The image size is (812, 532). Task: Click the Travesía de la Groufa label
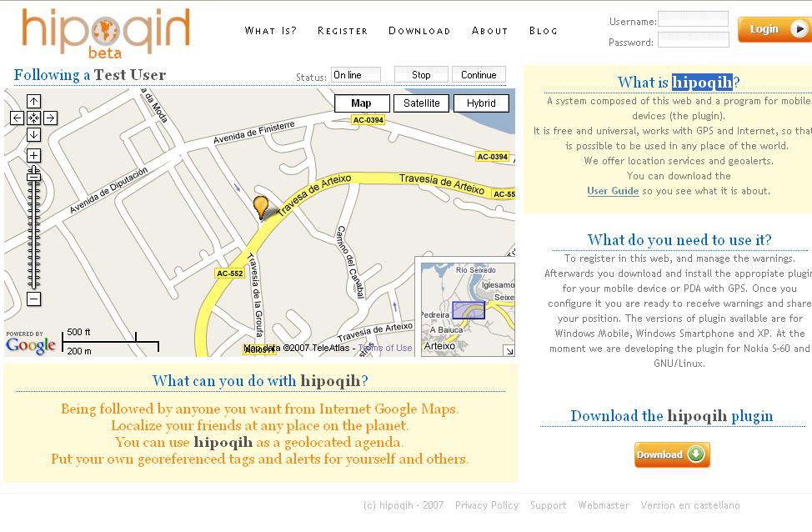(255, 294)
